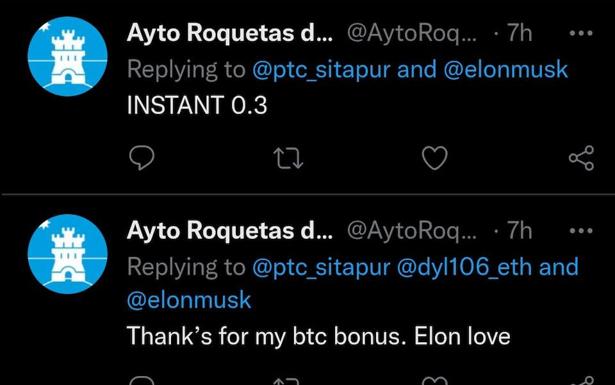Open Ayto Roquetas avatar on second tweet
615x385 pixels.
(67, 254)
